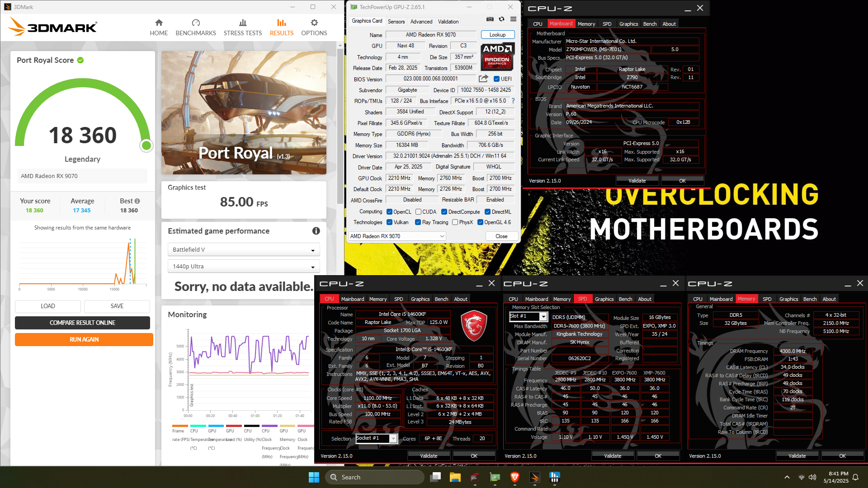Open the Battlefield V game dropdown

[244, 250]
